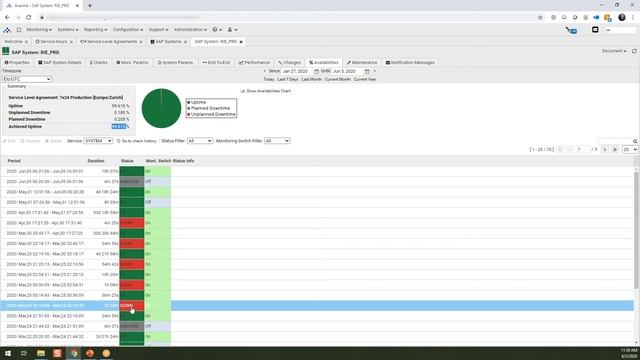Switch to the Changes tab
The width and height of the screenshot is (640, 360).
coord(289,63)
